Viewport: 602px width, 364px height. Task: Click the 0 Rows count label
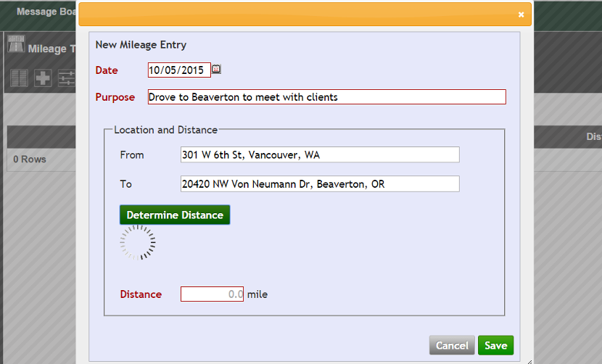pyautogui.click(x=30, y=160)
